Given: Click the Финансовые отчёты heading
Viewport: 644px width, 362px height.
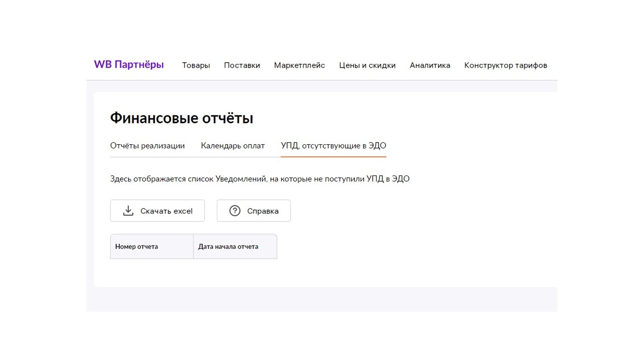Looking at the screenshot, I should pos(181,119).
